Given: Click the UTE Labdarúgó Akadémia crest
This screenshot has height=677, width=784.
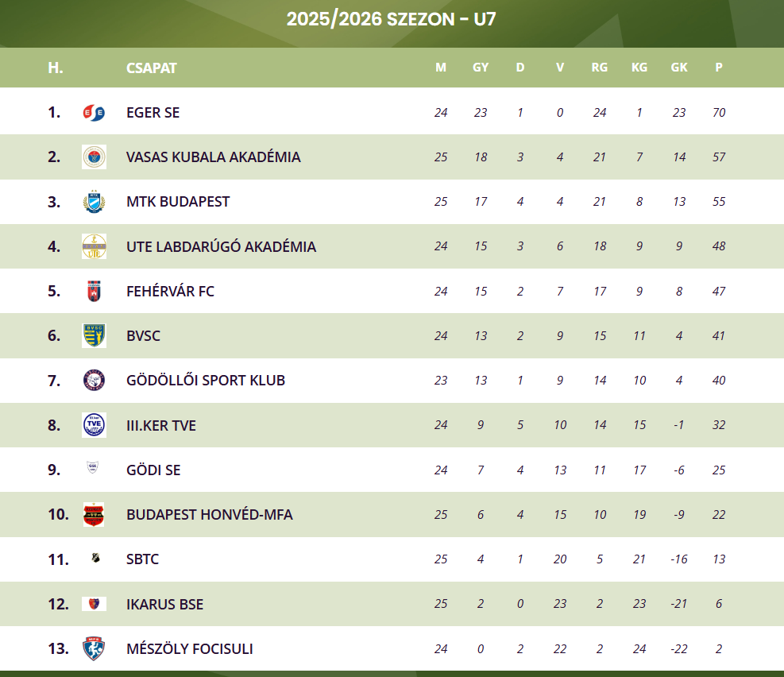Looking at the screenshot, I should coord(94,246).
